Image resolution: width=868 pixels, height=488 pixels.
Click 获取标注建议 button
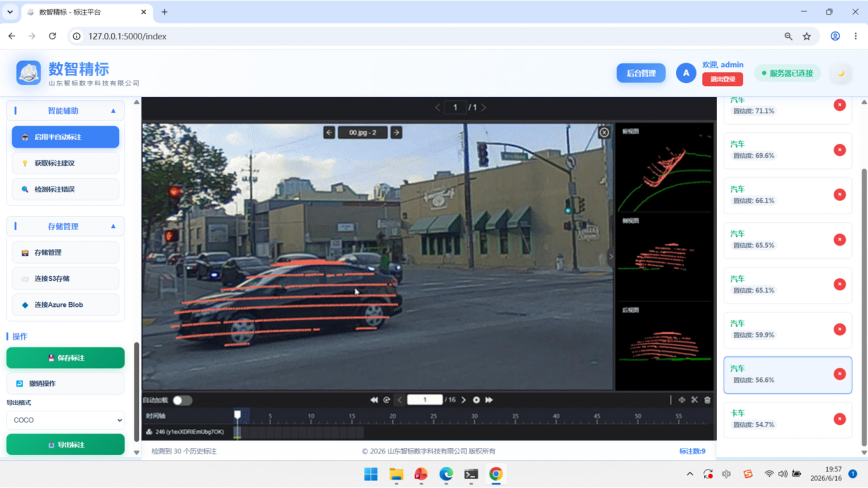66,163
